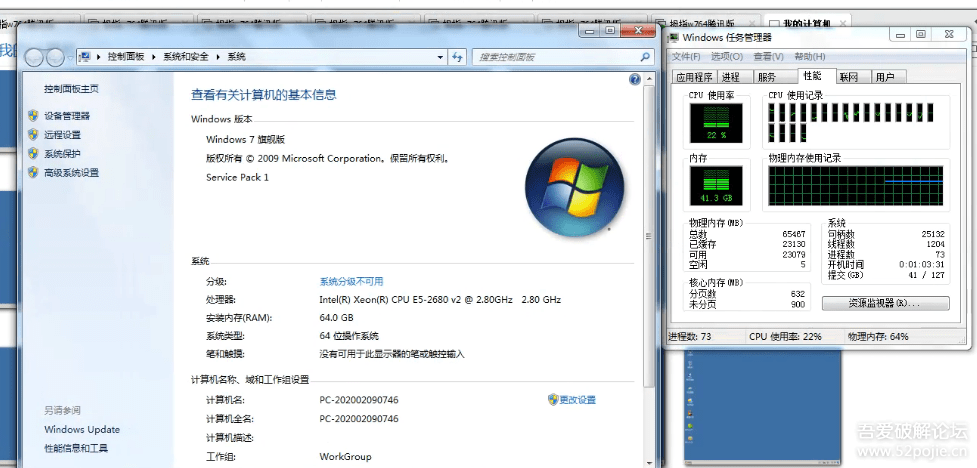Click the Control Panel scrollbar up arrow
Screen dimensions: 977x468
(x=649, y=79)
